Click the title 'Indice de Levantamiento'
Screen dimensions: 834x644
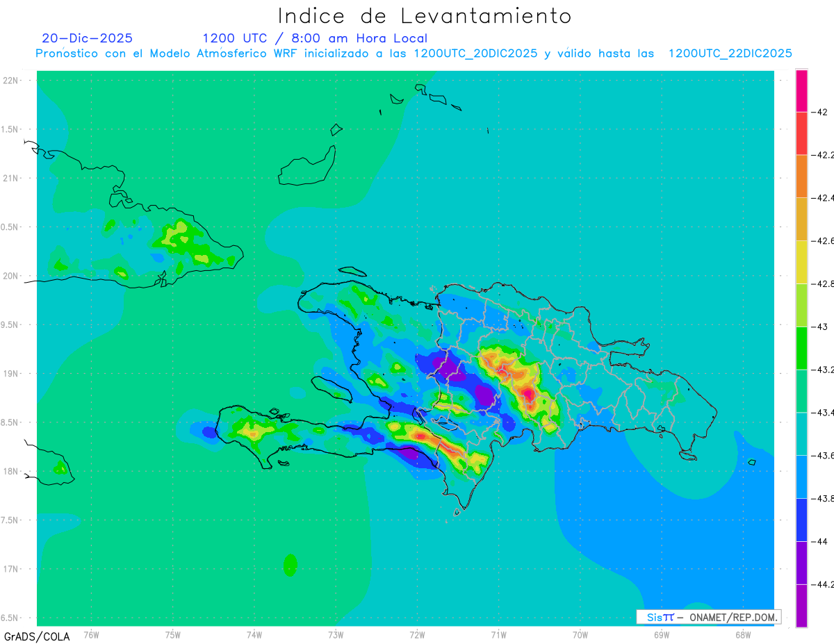tap(425, 15)
